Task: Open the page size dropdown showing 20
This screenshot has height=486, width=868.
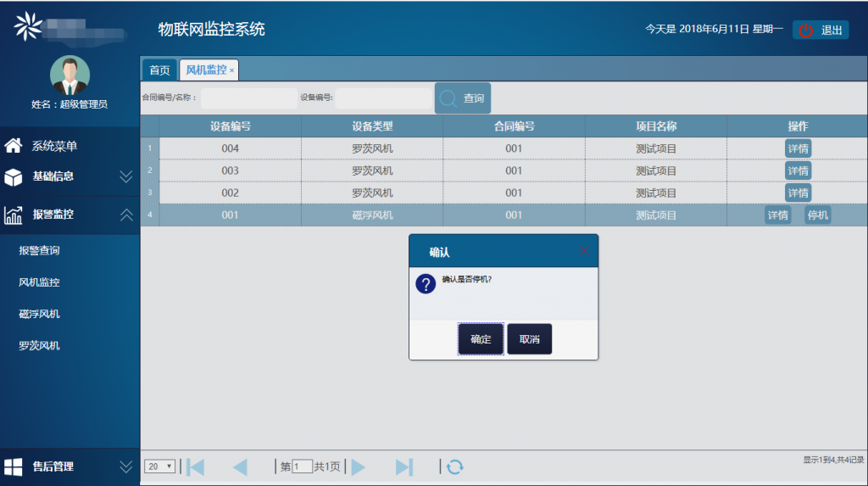Action: point(159,466)
